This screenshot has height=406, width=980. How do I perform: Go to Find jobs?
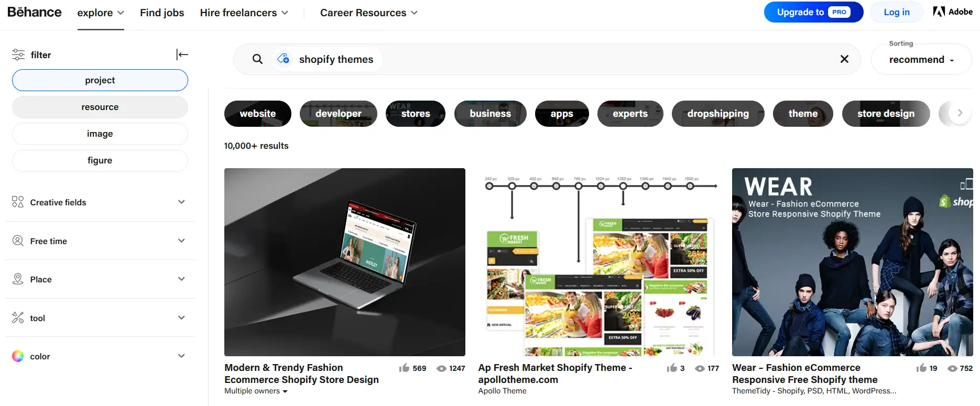[x=162, y=13]
